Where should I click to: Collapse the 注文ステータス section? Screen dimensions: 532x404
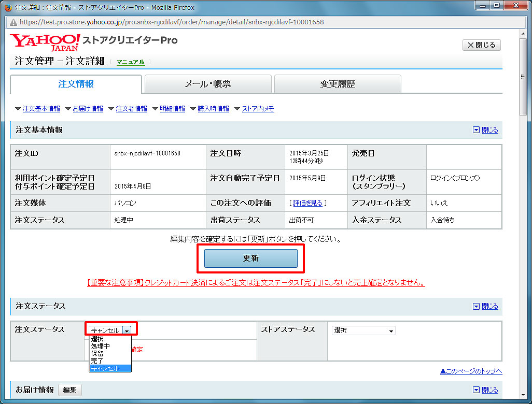point(485,306)
